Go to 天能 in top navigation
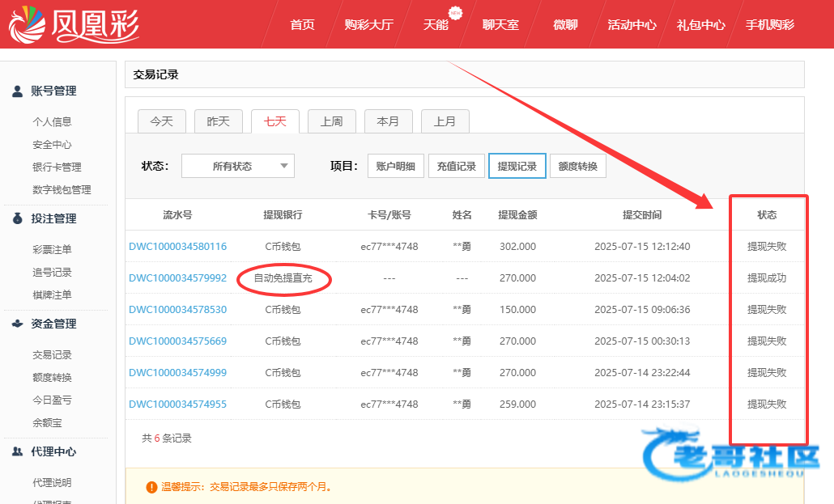This screenshot has width=834, height=504. tap(436, 24)
